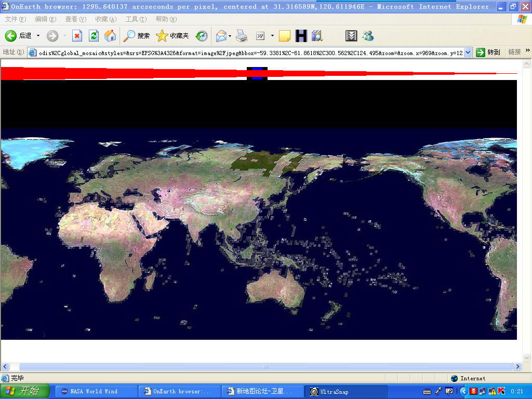This screenshot has width=532, height=399.
Task: Open the Windows Messenger icon
Action: coord(368,36)
